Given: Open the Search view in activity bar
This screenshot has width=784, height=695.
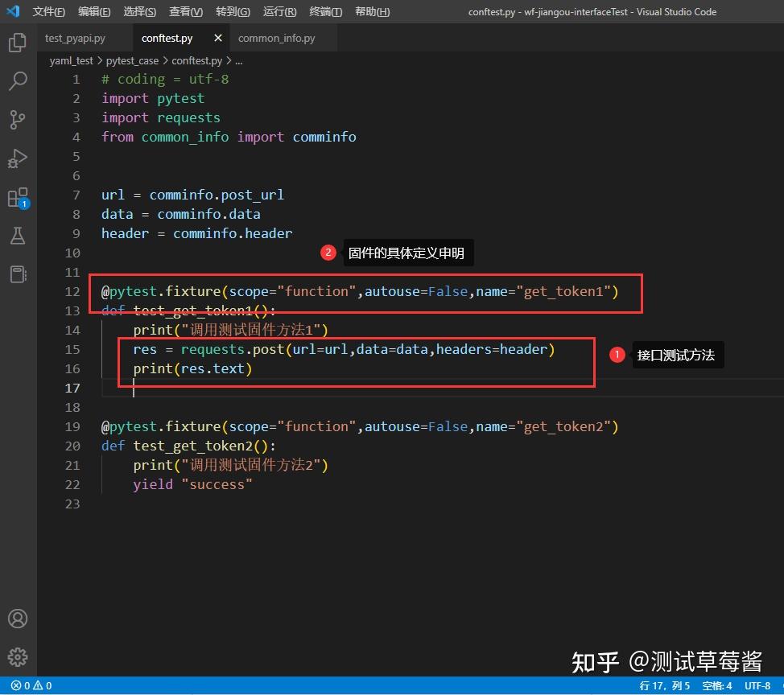Looking at the screenshot, I should pyautogui.click(x=18, y=81).
